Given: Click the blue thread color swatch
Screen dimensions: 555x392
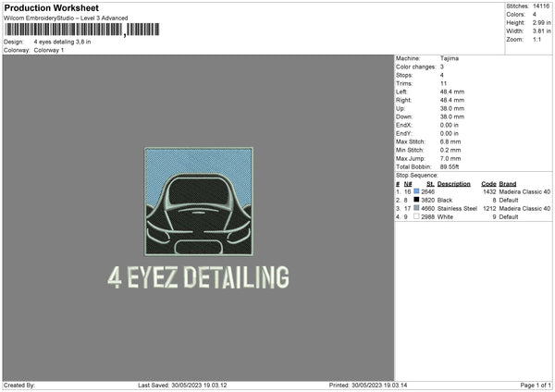Looking at the screenshot, I should 416,191.
